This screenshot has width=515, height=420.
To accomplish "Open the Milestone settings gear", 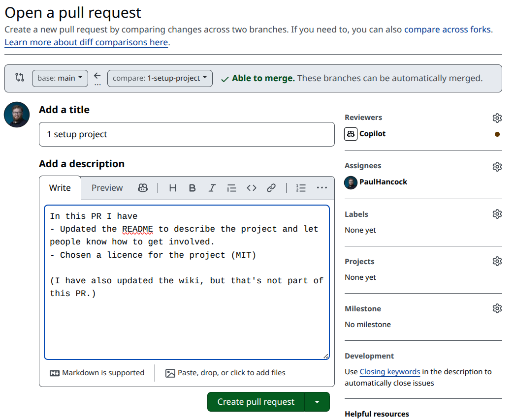I will point(497,308).
